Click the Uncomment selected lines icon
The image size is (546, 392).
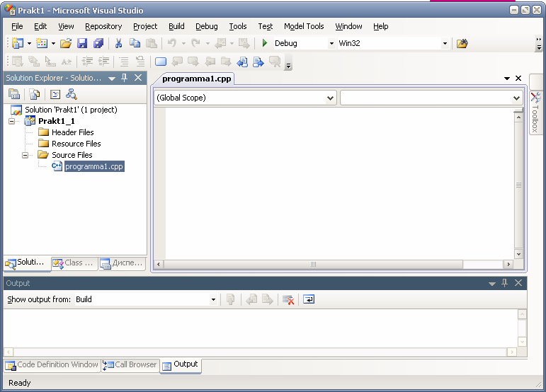tap(140, 62)
